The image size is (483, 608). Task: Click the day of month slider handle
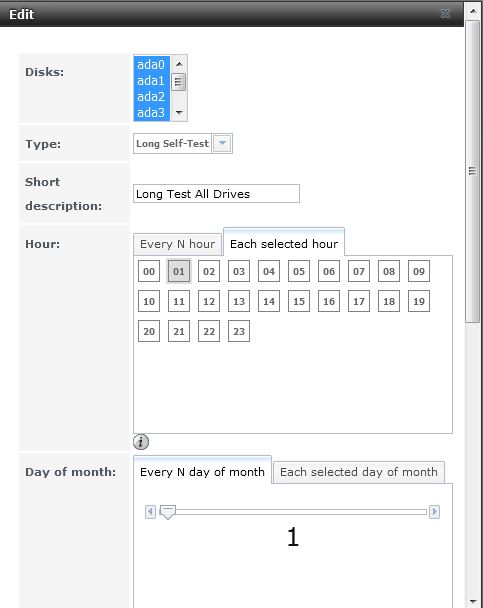click(168, 512)
